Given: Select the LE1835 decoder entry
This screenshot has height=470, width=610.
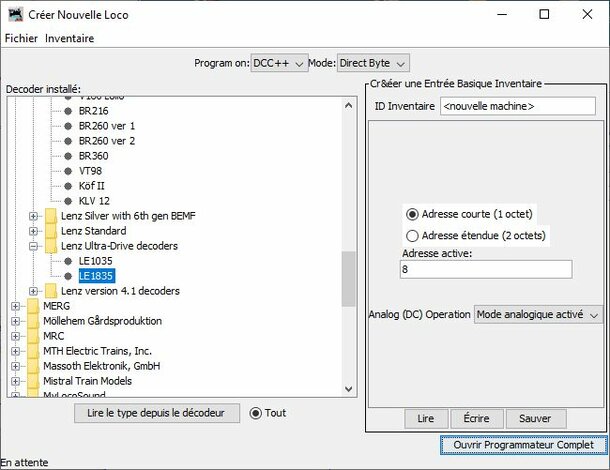Looking at the screenshot, I should click(96, 276).
